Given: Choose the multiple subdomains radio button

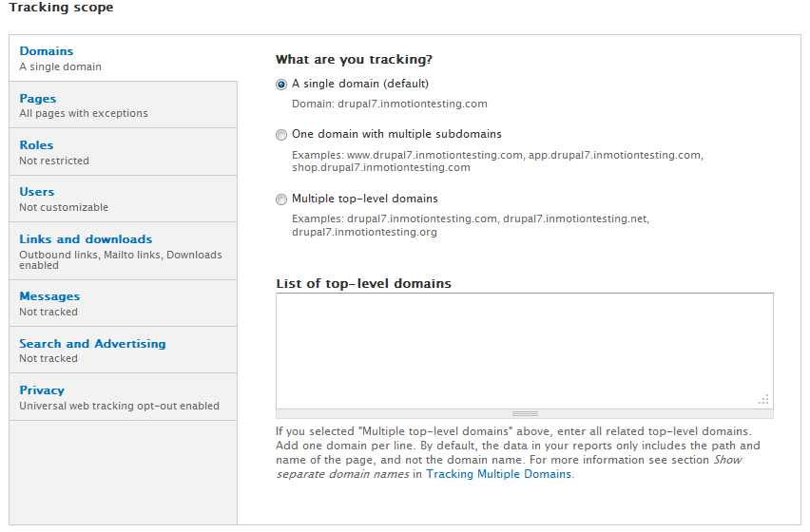Looking at the screenshot, I should pyautogui.click(x=281, y=135).
